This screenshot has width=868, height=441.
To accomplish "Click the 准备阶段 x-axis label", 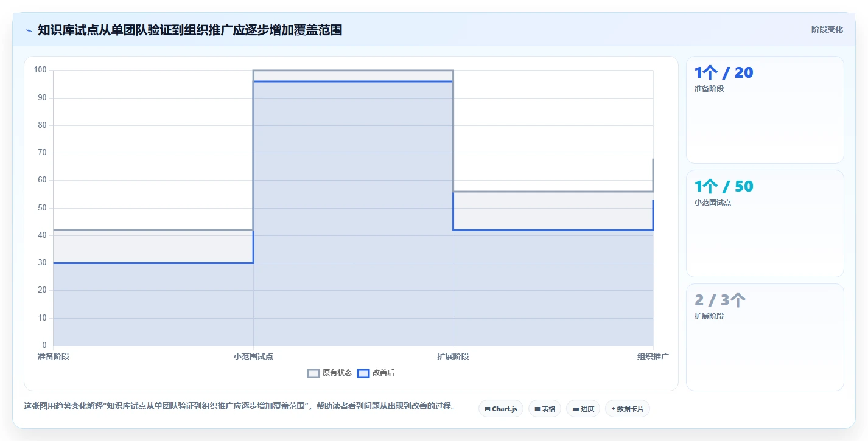I will (x=53, y=356).
